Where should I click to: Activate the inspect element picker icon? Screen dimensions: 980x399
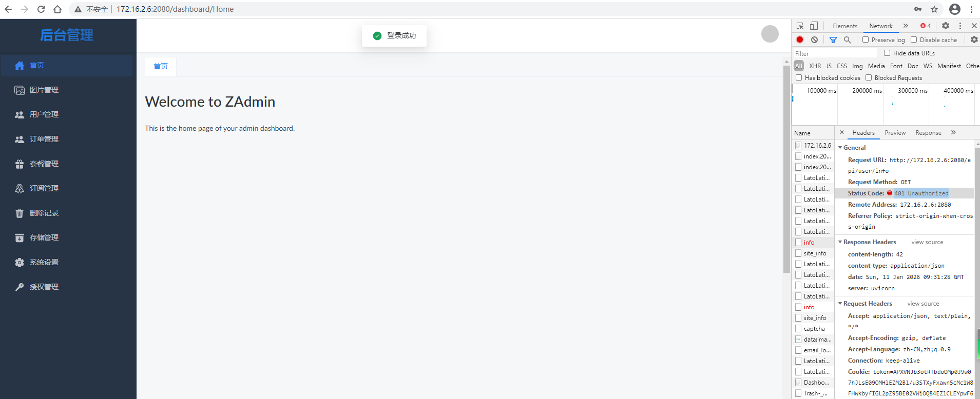[x=800, y=26]
